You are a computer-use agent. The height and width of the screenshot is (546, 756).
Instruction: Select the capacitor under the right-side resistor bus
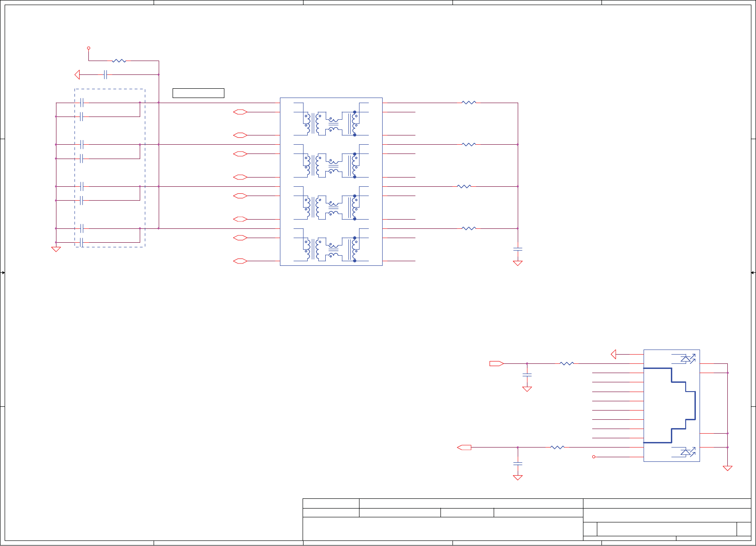coord(518,249)
